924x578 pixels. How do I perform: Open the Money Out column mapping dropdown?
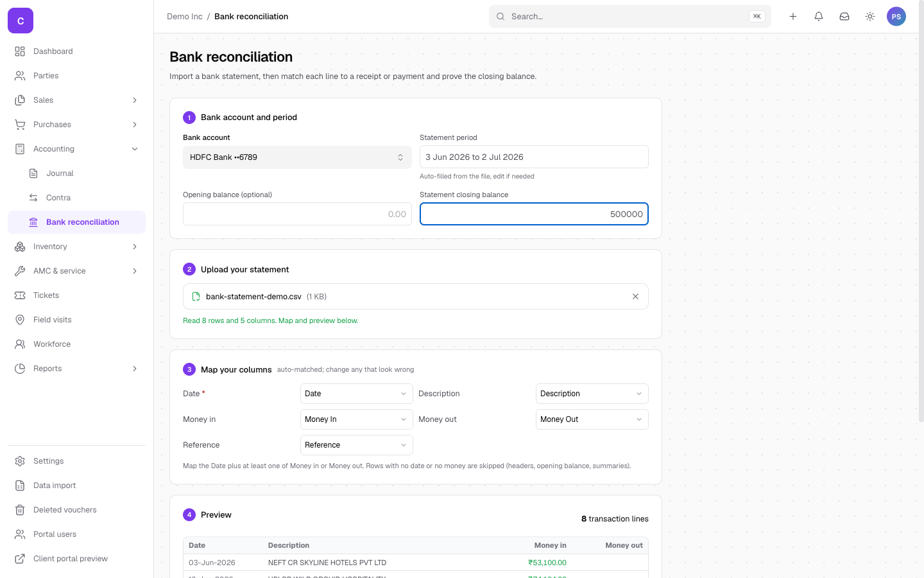tap(592, 419)
